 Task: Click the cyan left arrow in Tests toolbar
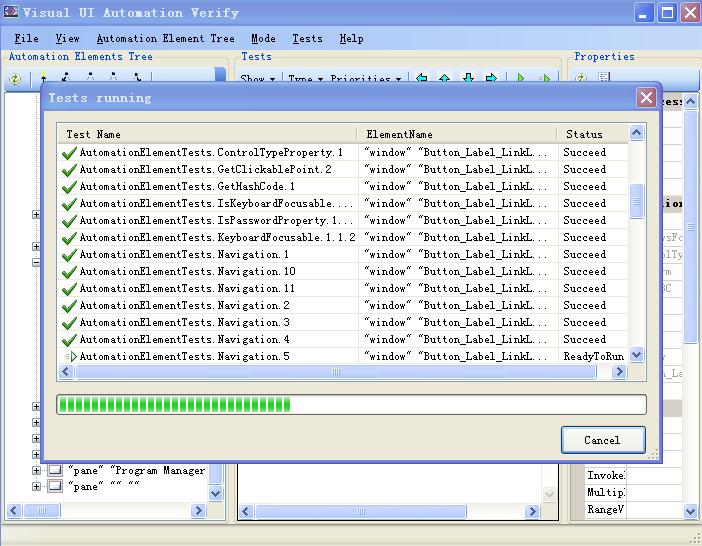pos(421,78)
